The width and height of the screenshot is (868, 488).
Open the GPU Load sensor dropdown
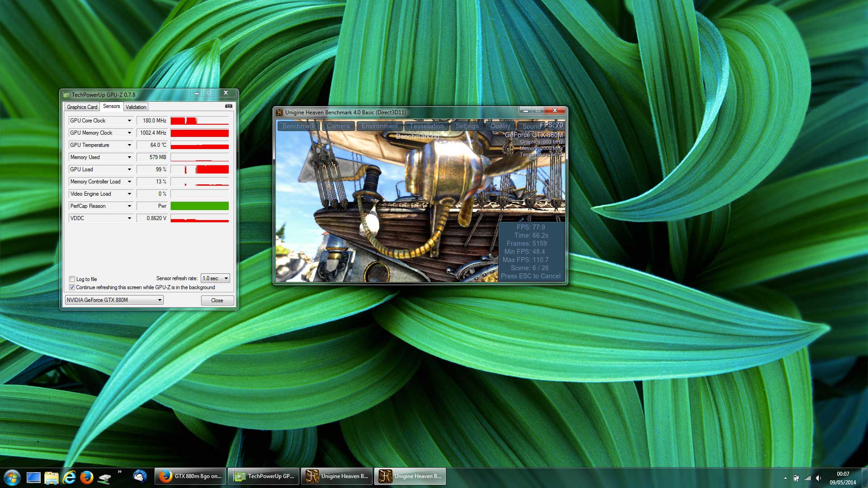tap(129, 169)
